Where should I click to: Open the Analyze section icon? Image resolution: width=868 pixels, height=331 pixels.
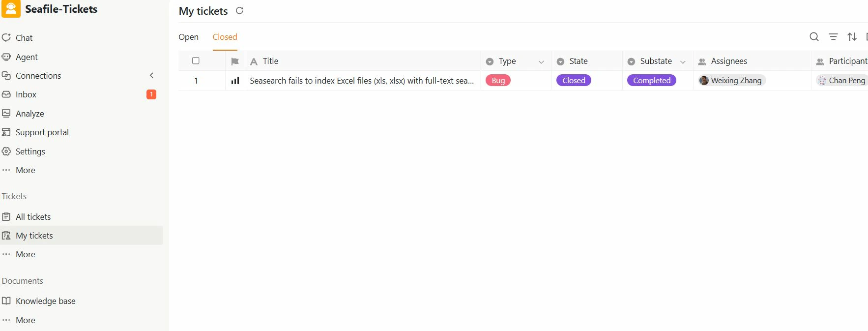point(6,114)
